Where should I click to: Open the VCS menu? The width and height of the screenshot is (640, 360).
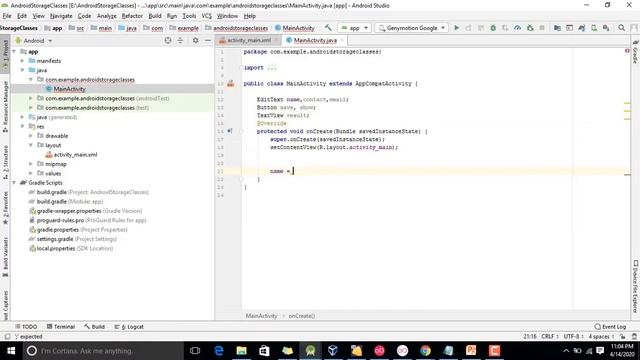(207, 16)
